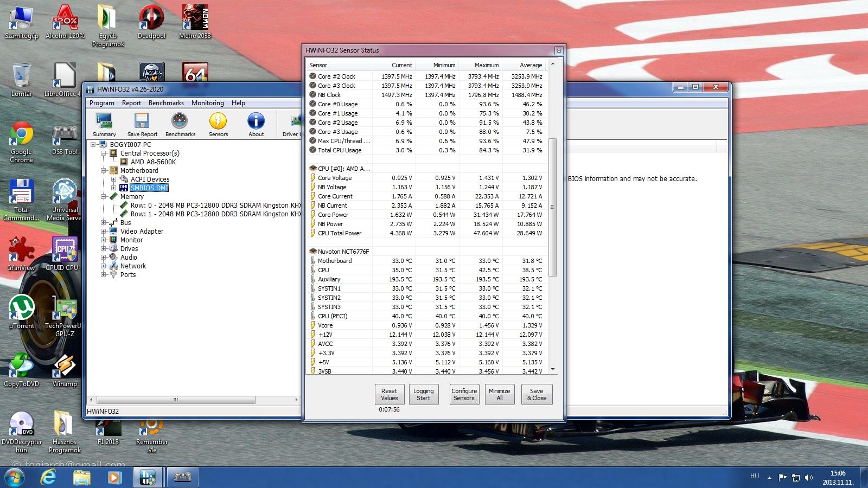Launch CopyToDVD desktop shortcut
The height and width of the screenshot is (488, 868).
click(x=21, y=370)
